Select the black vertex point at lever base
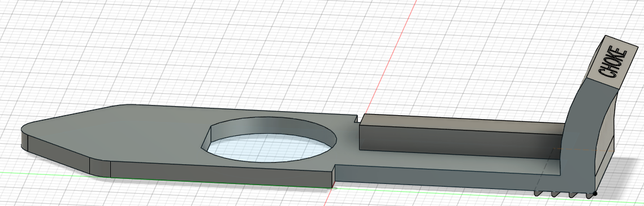The width and height of the screenshot is (644, 206). point(595,193)
